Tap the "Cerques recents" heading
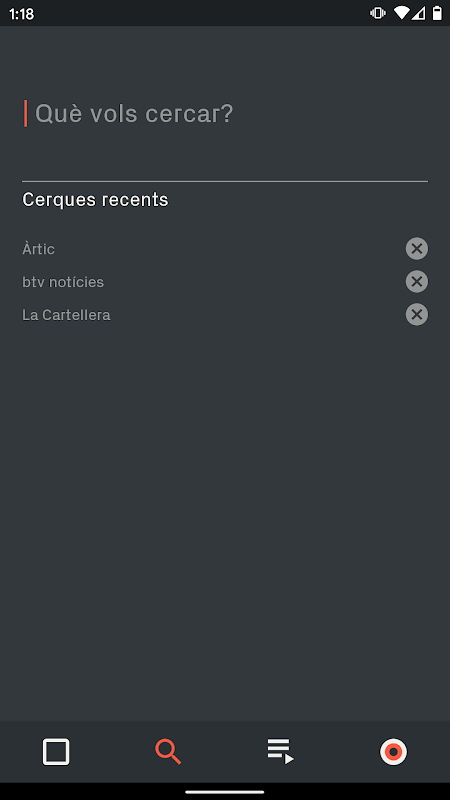450x800 pixels. [95, 199]
